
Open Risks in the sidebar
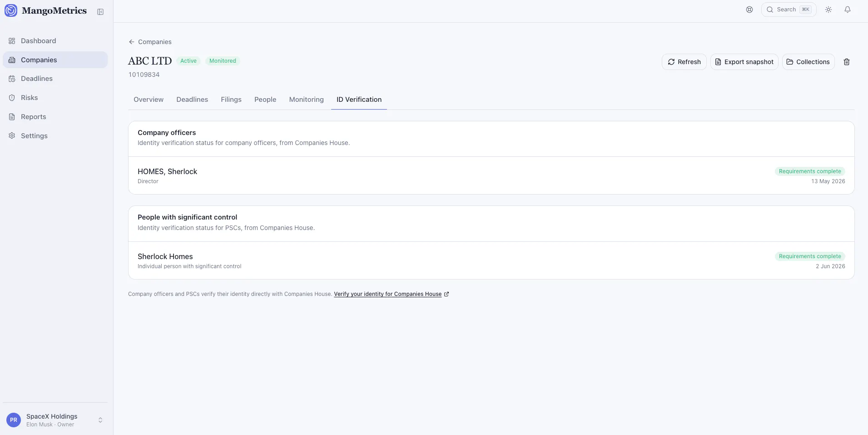coord(55,98)
